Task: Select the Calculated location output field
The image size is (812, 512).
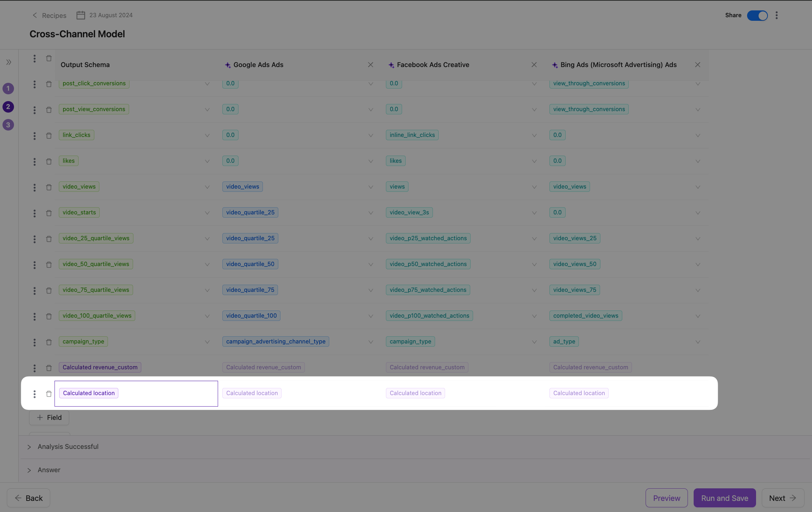Action: (x=136, y=394)
